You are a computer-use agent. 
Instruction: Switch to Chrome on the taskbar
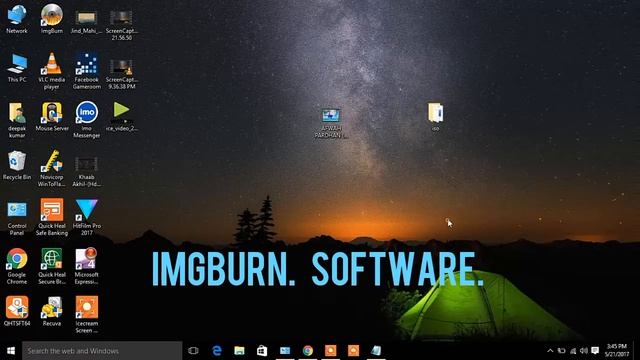click(x=308, y=351)
